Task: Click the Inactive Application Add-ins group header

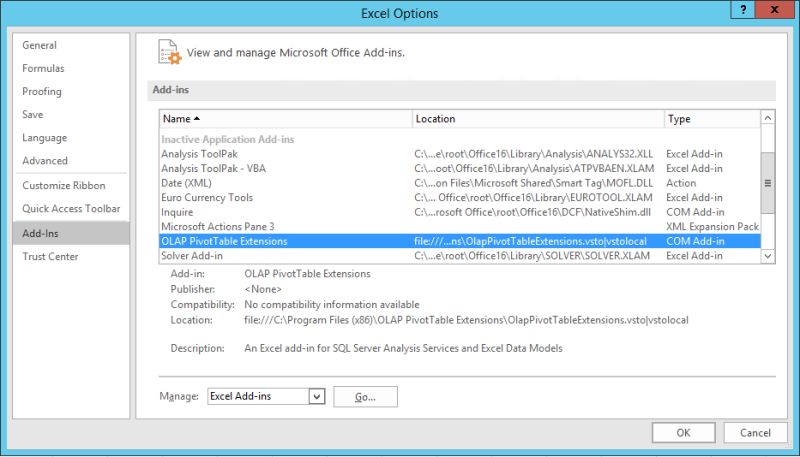Action: 228,139
